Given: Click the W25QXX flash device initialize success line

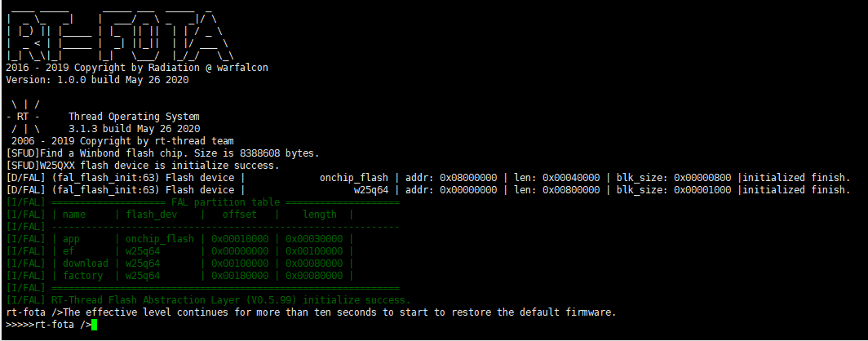Looking at the screenshot, I should click(142, 166).
